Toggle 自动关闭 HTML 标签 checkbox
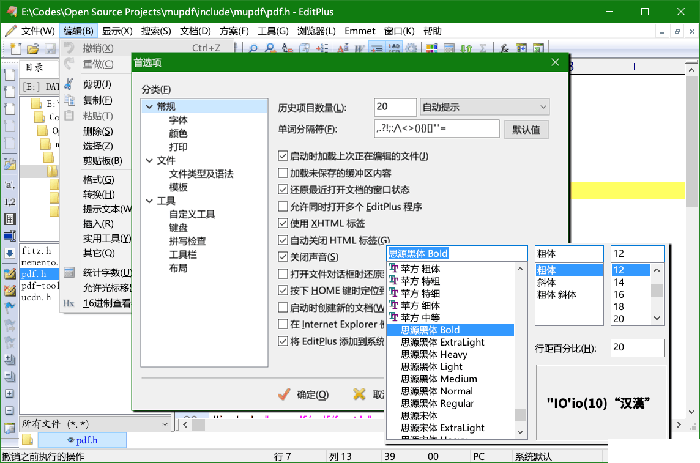Viewport: 700px width, 463px height. point(283,240)
